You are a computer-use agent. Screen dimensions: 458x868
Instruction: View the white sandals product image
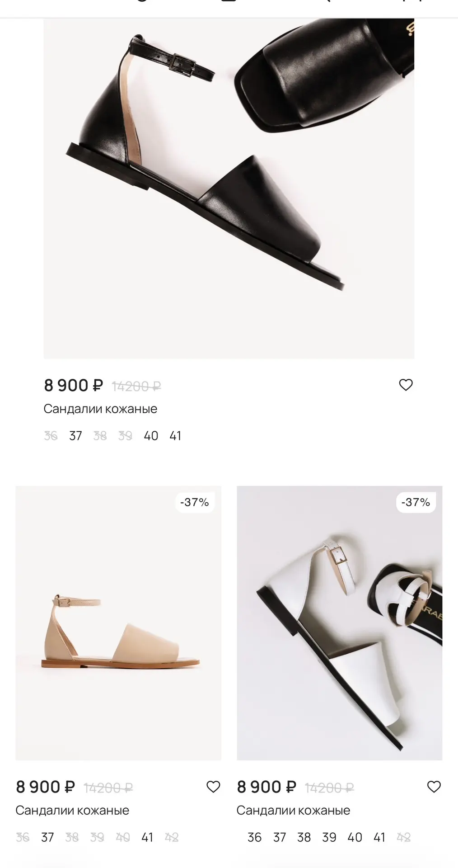pos(340,623)
